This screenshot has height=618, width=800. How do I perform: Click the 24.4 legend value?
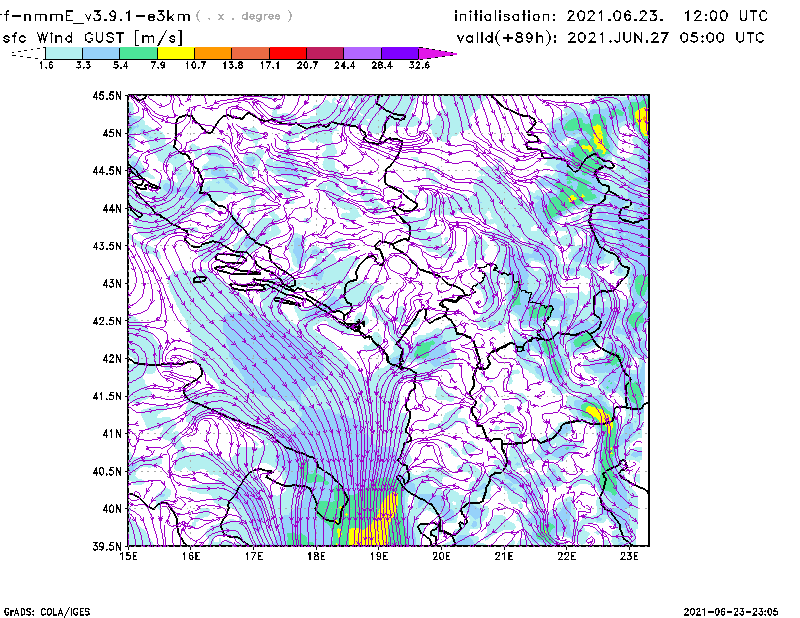(x=344, y=65)
